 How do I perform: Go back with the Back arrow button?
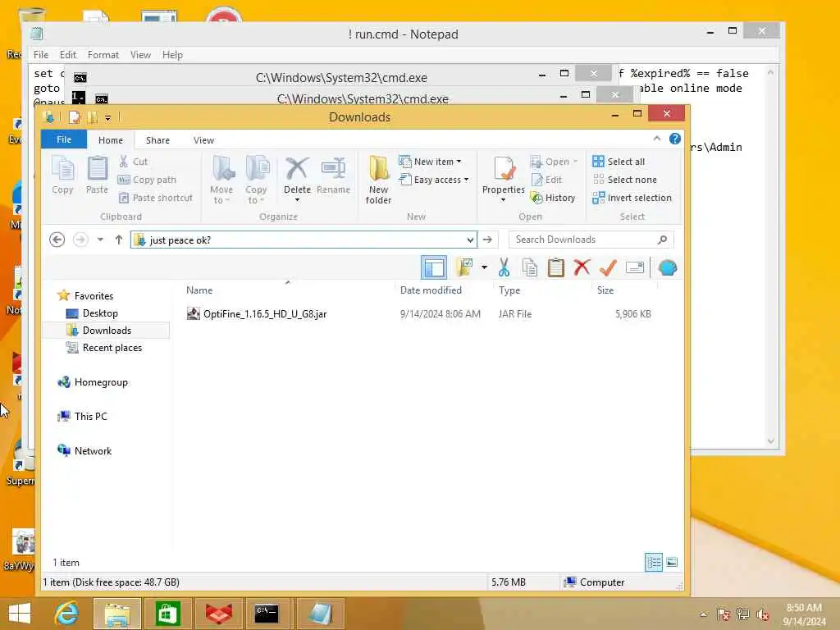(57, 240)
